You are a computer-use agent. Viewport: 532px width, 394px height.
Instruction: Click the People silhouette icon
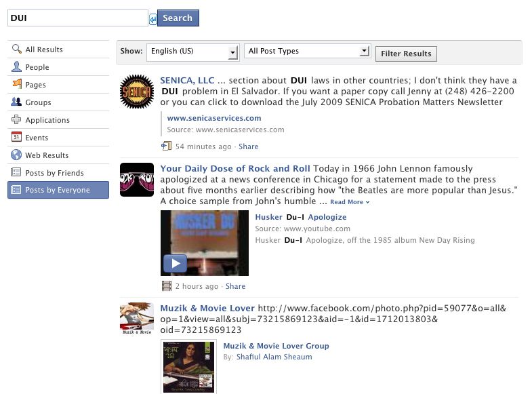16,66
